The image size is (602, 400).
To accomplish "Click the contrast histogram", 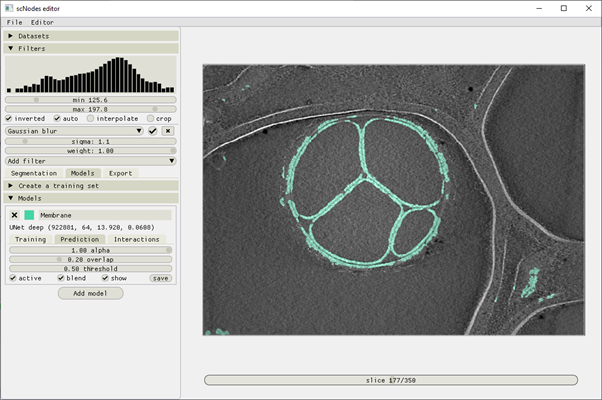I will pyautogui.click(x=91, y=74).
